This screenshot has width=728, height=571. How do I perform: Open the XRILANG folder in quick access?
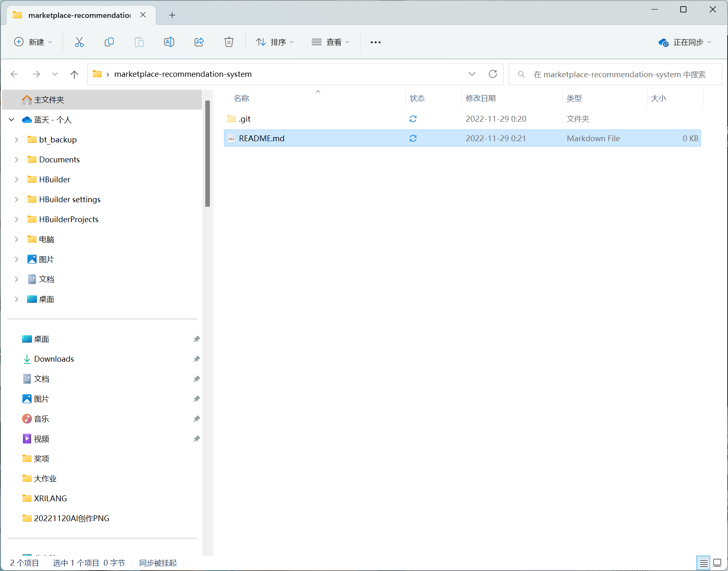[x=50, y=498]
